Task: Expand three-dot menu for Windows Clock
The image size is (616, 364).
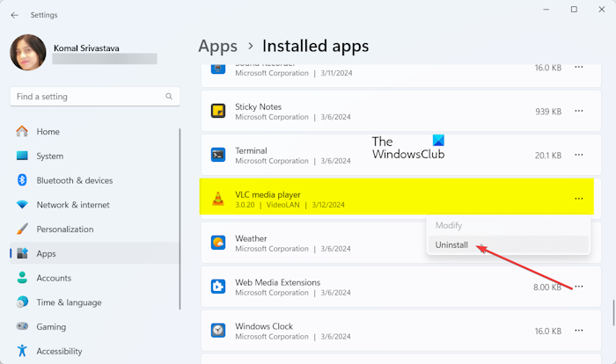Action: point(578,331)
